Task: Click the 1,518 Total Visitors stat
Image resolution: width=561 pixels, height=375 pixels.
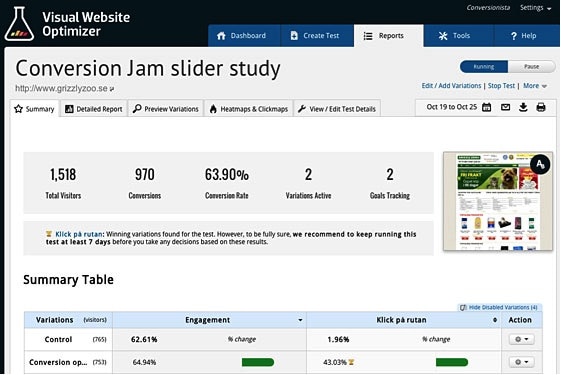Action: click(x=63, y=183)
